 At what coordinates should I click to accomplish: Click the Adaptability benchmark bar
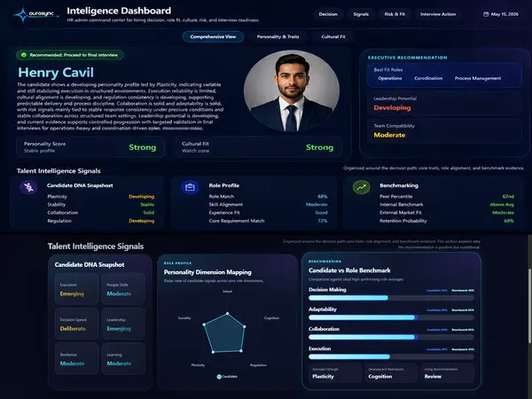[391, 317]
